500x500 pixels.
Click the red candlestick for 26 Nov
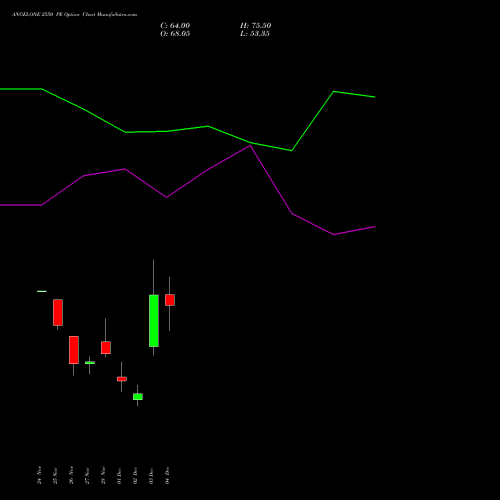pos(74,350)
